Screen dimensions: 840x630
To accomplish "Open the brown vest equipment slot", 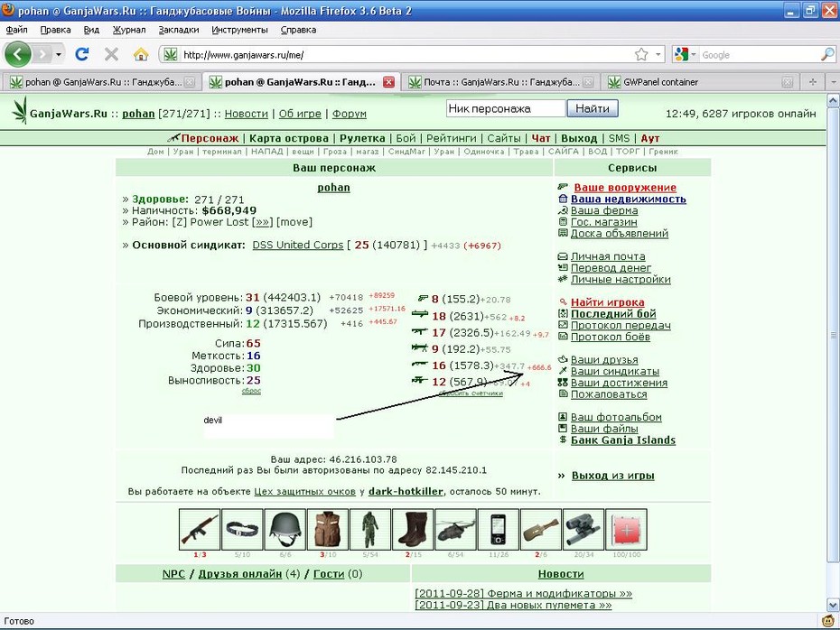I will [x=327, y=530].
